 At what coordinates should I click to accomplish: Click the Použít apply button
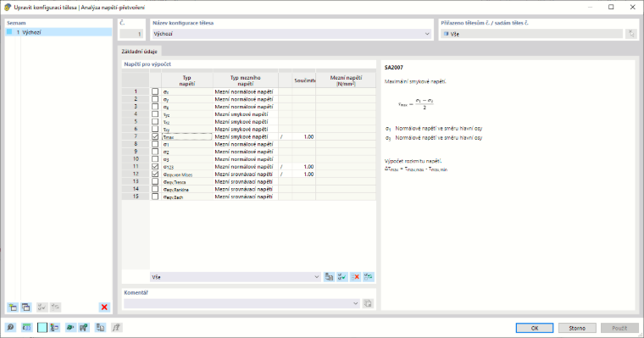coord(619,328)
